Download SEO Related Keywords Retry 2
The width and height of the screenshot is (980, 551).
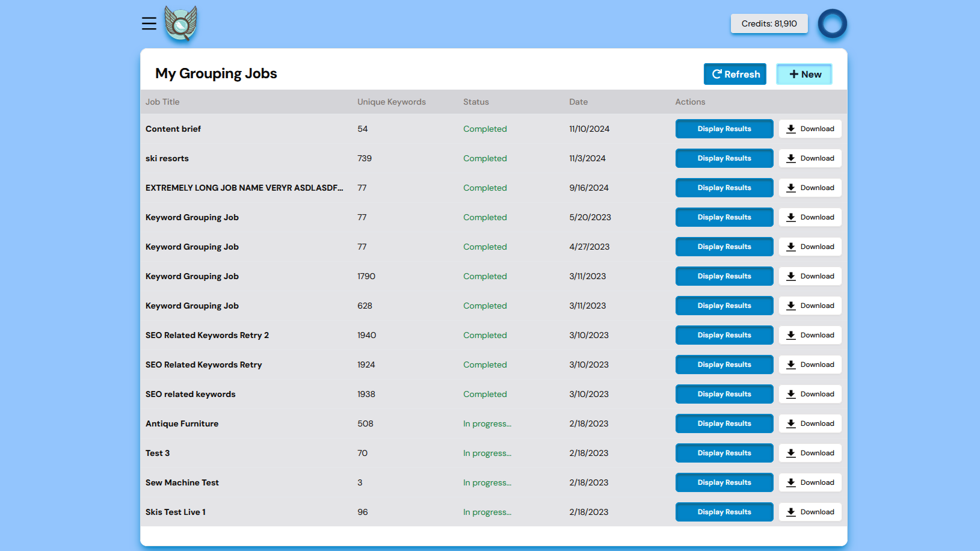click(x=810, y=335)
